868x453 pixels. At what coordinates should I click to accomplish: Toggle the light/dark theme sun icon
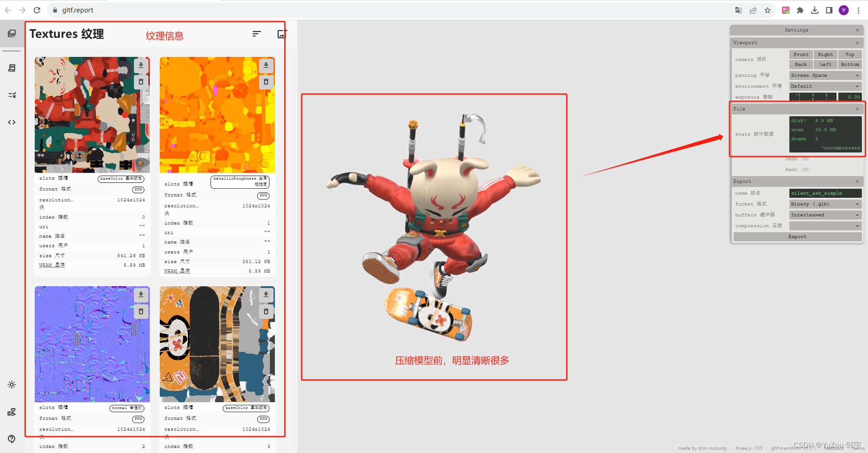click(12, 385)
